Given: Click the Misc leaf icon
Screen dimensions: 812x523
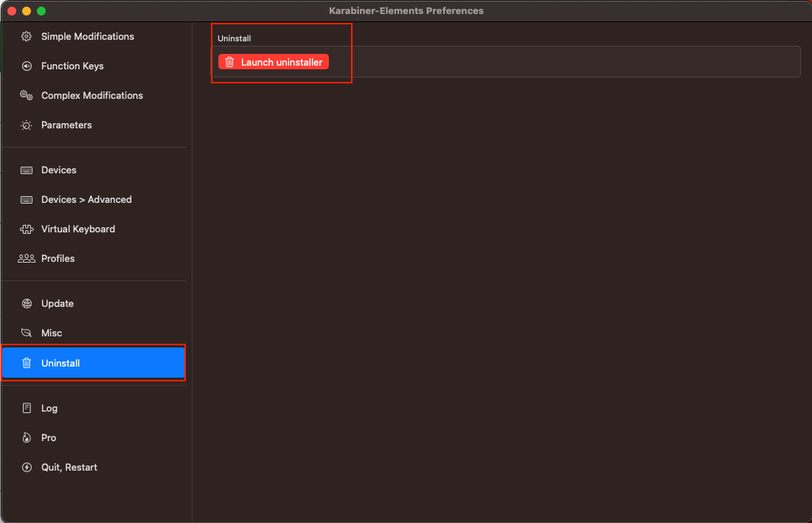Looking at the screenshot, I should point(27,333).
